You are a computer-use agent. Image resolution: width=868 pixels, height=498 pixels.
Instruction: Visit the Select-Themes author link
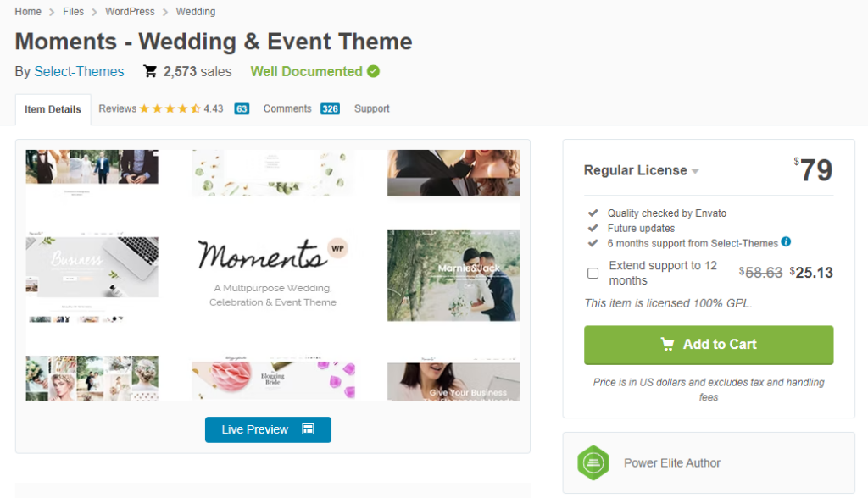pyautogui.click(x=79, y=72)
